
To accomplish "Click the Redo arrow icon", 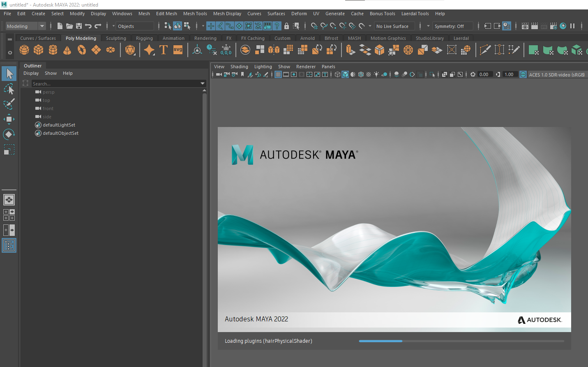I will [x=98, y=26].
